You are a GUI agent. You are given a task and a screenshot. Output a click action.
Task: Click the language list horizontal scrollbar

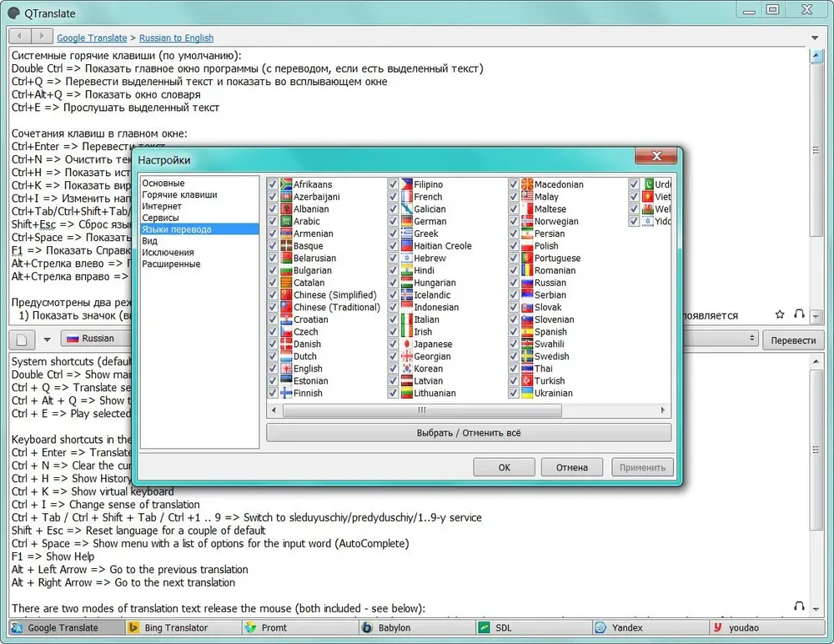tap(469, 410)
